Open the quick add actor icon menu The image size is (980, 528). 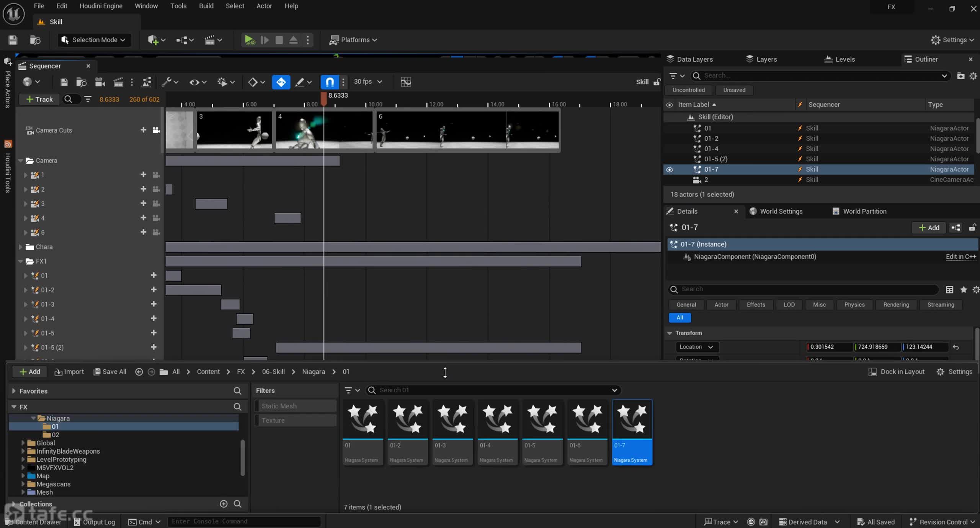(x=157, y=40)
